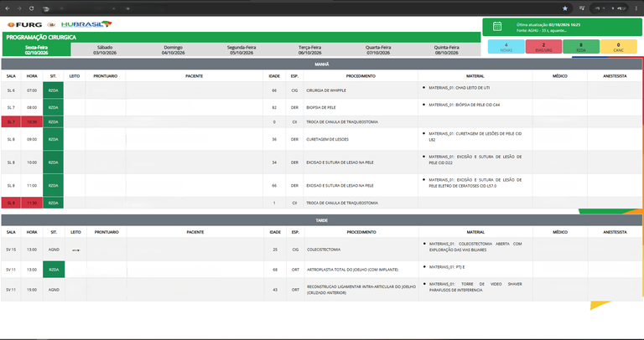
Task: Click the red EMG/URG counter badge
Action: point(543,47)
